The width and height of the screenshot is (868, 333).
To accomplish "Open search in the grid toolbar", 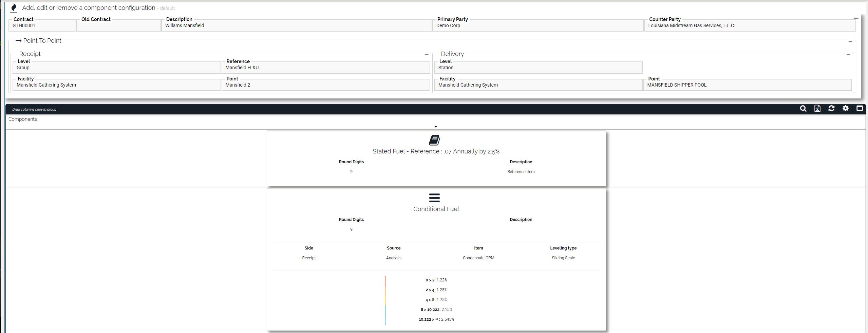I will (x=803, y=109).
